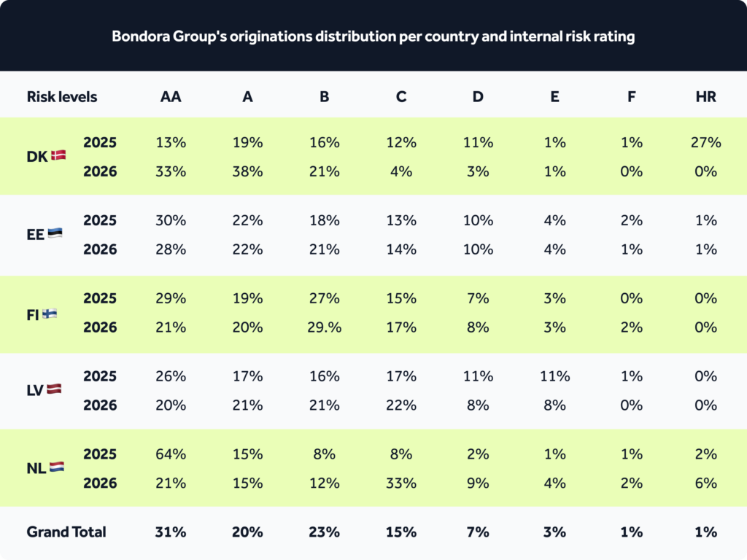Click the Netherlands flag icon
This screenshot has width=747, height=560.
[57, 467]
